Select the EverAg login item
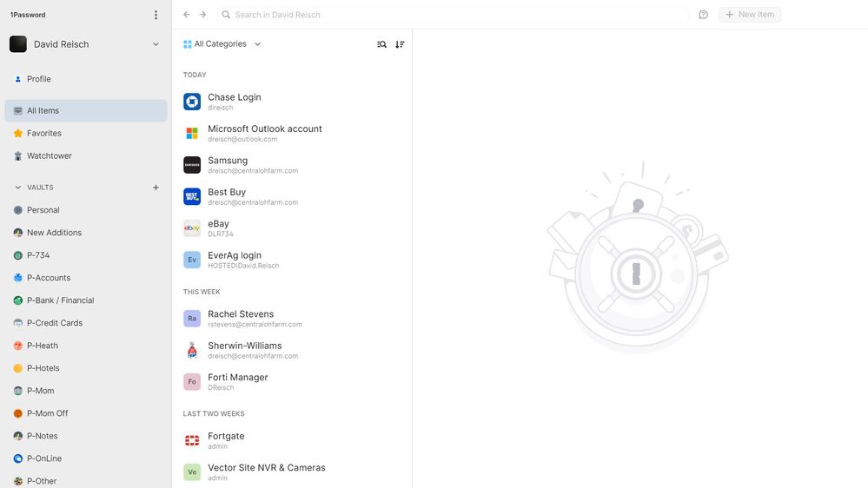This screenshot has height=488, width=868. click(x=292, y=260)
